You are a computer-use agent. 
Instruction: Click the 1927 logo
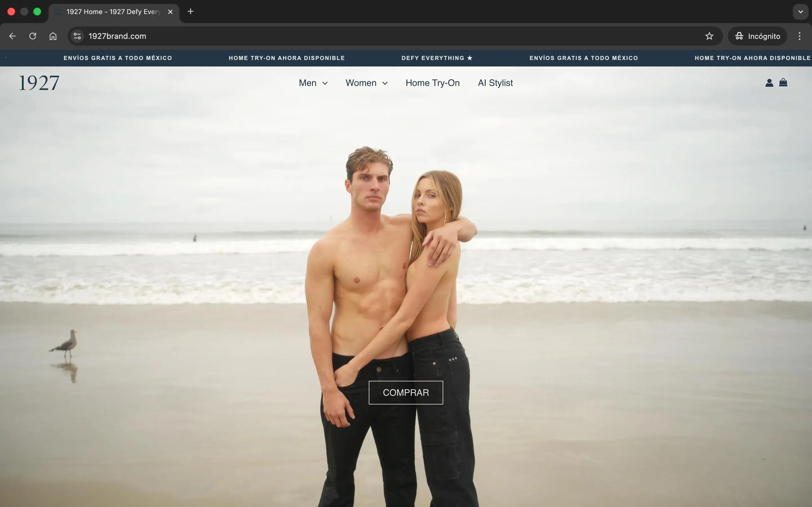(x=39, y=83)
